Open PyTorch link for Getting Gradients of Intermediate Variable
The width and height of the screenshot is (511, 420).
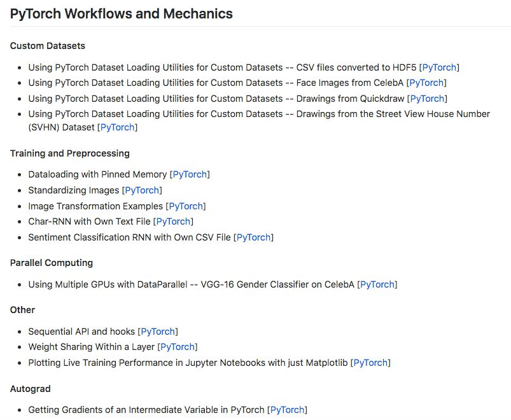(x=288, y=410)
